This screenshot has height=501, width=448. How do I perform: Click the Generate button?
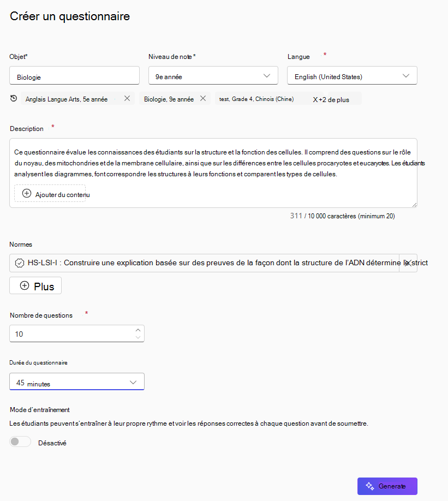point(387,486)
